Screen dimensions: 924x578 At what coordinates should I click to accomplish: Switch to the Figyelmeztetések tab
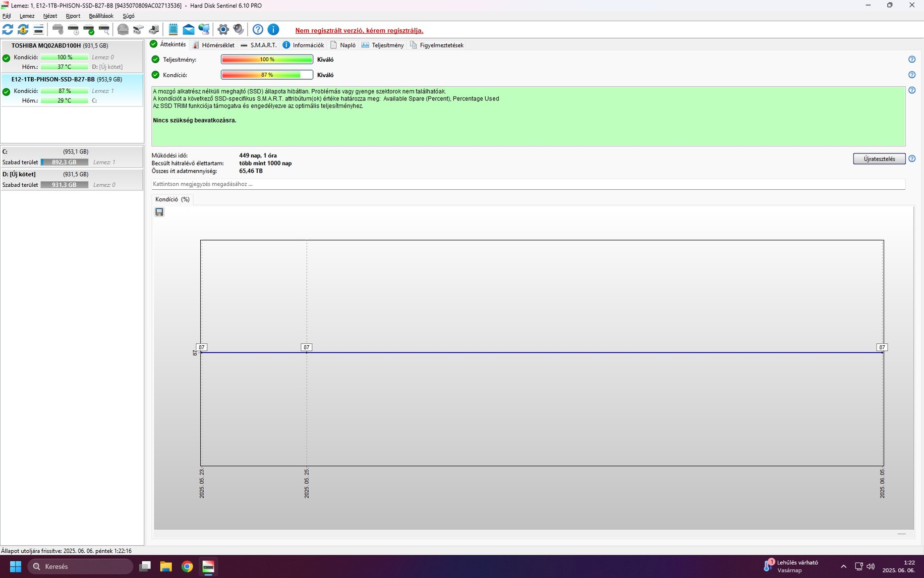click(437, 45)
